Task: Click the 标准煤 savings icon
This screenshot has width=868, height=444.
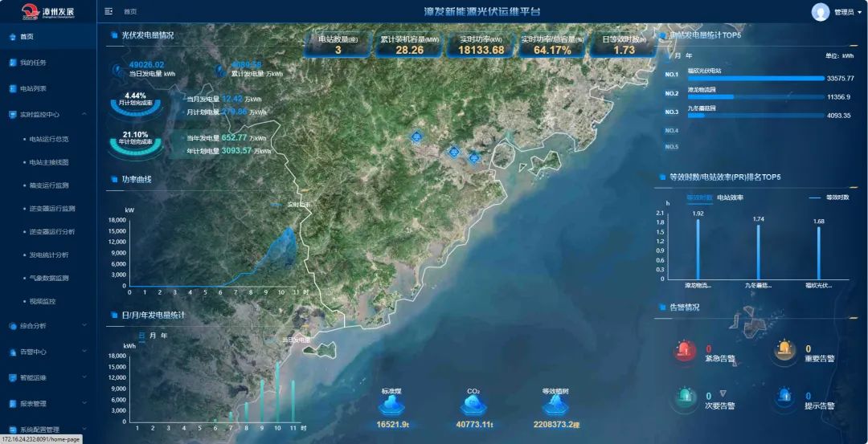Action: tap(391, 407)
